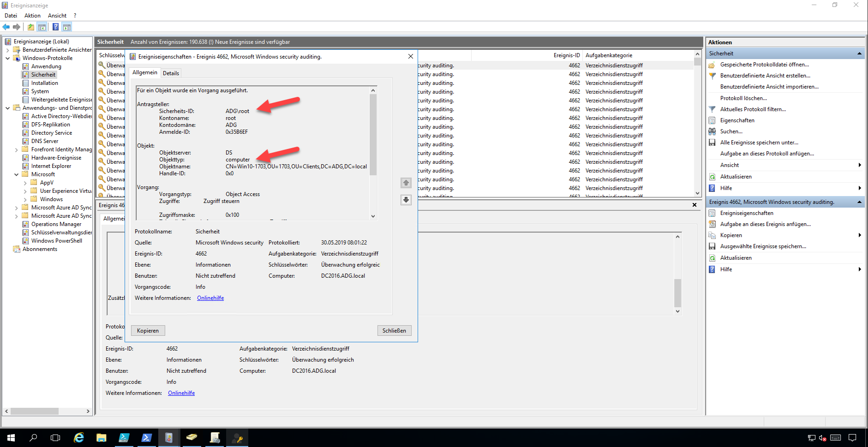Click the folder icon for Gespeicherte Protokolldatei öffnen
This screenshot has width=868, height=447.
click(x=712, y=65)
